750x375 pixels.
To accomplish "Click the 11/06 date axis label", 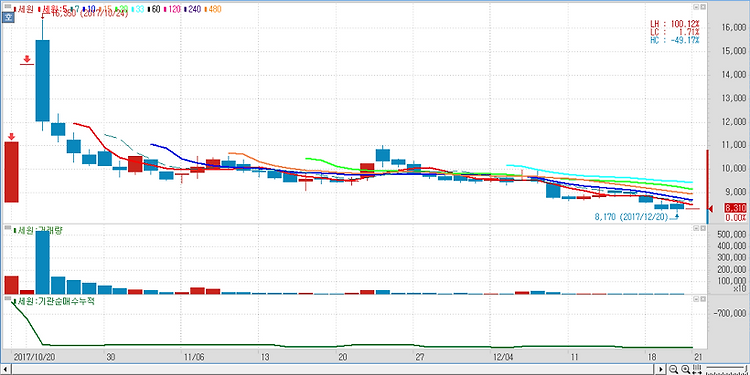I will click(194, 357).
